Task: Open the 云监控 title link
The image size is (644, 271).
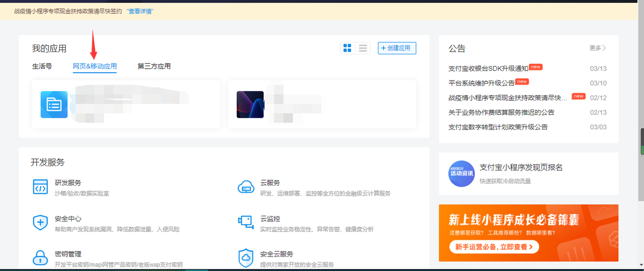Action: click(x=270, y=219)
